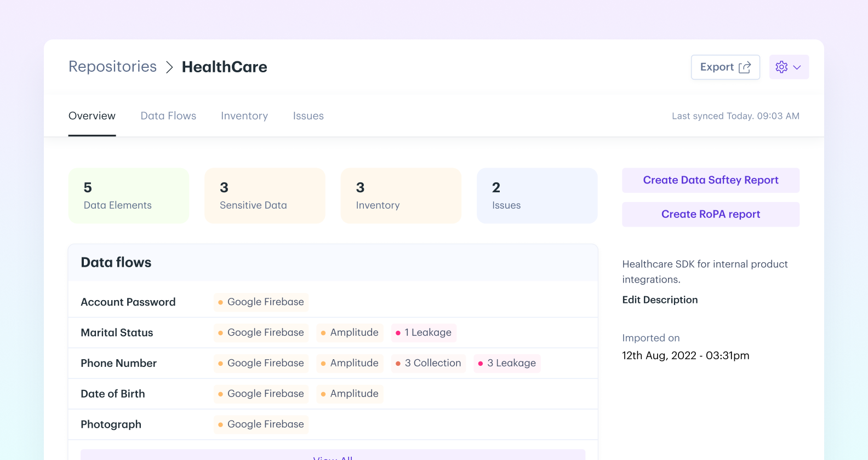The image size is (868, 460).
Task: Click the 3 Collection tag
Action: [x=429, y=364]
